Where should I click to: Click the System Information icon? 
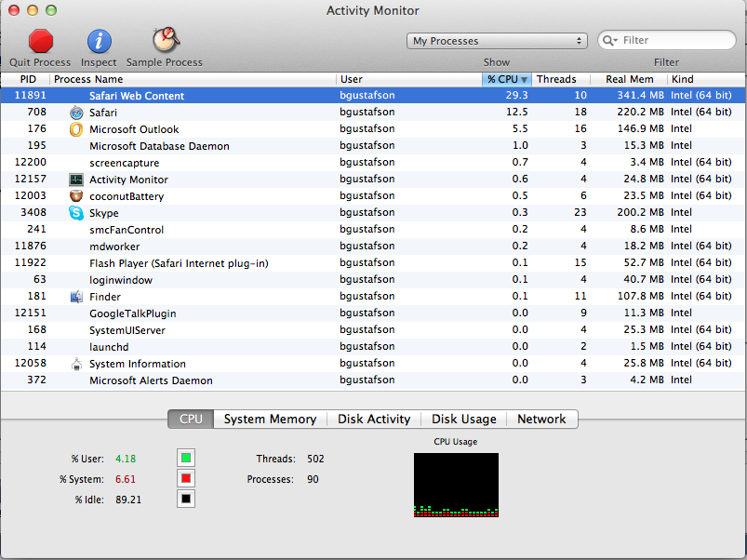pyautogui.click(x=76, y=364)
